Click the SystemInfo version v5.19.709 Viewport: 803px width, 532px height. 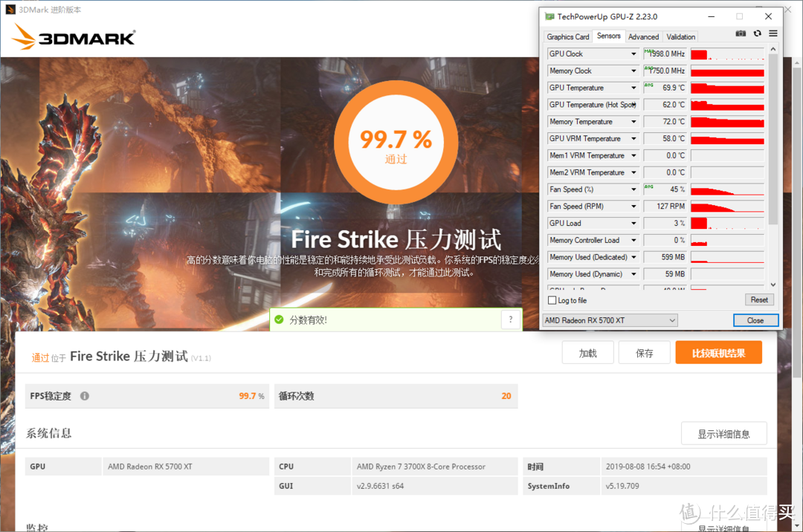(x=622, y=486)
